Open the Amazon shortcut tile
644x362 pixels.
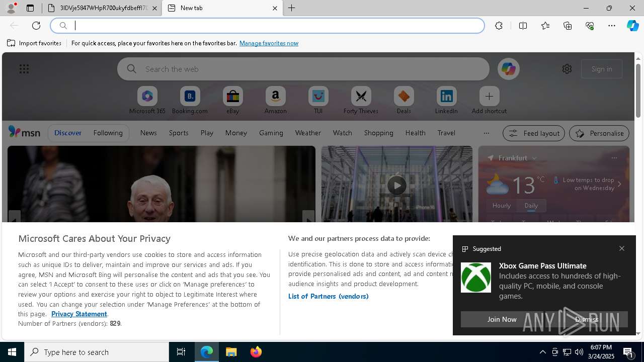click(x=275, y=101)
